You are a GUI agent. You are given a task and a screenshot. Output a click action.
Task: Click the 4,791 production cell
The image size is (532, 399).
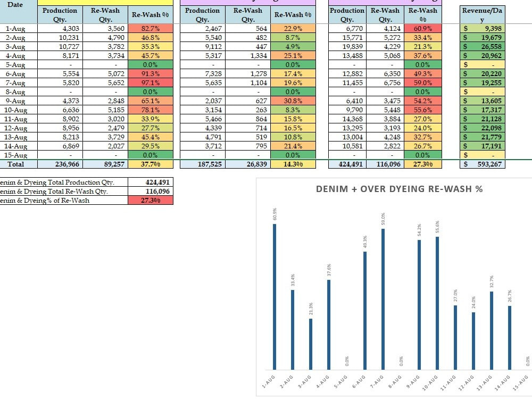click(203, 137)
